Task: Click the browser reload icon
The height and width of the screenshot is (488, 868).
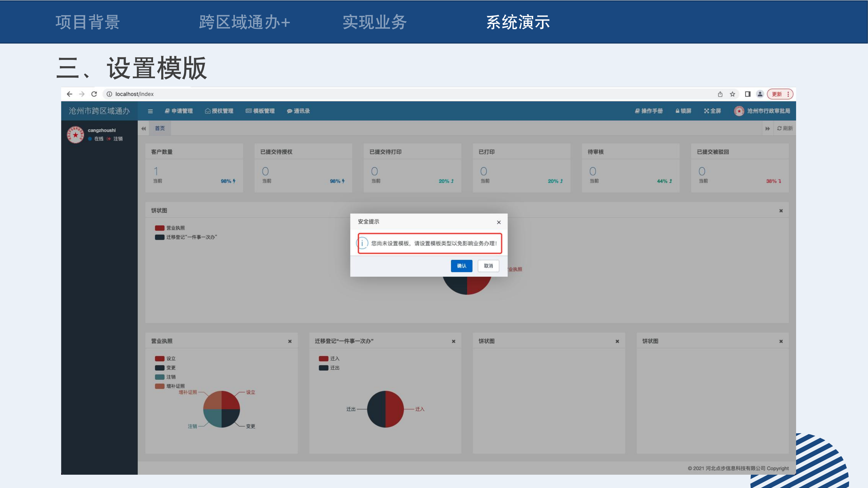Action: [x=94, y=94]
